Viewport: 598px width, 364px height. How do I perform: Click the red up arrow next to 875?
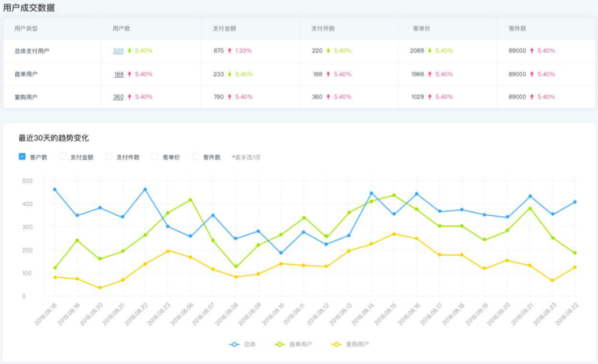(x=230, y=51)
